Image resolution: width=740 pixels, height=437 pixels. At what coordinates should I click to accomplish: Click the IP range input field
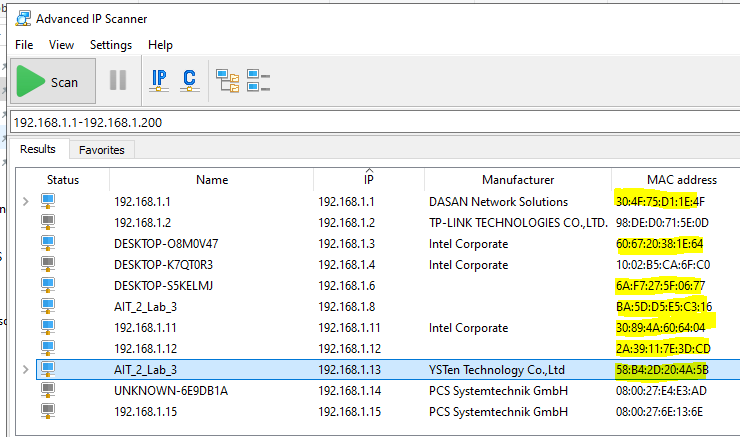pyautogui.click(x=375, y=122)
